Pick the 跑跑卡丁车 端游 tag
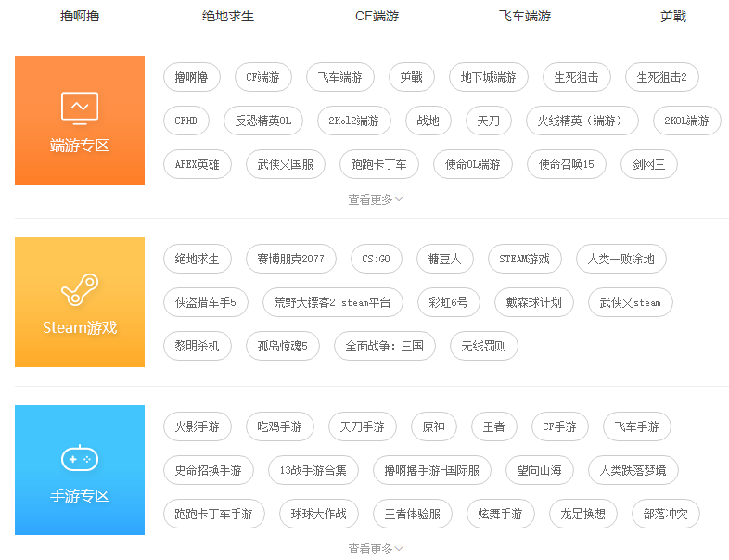 (379, 164)
